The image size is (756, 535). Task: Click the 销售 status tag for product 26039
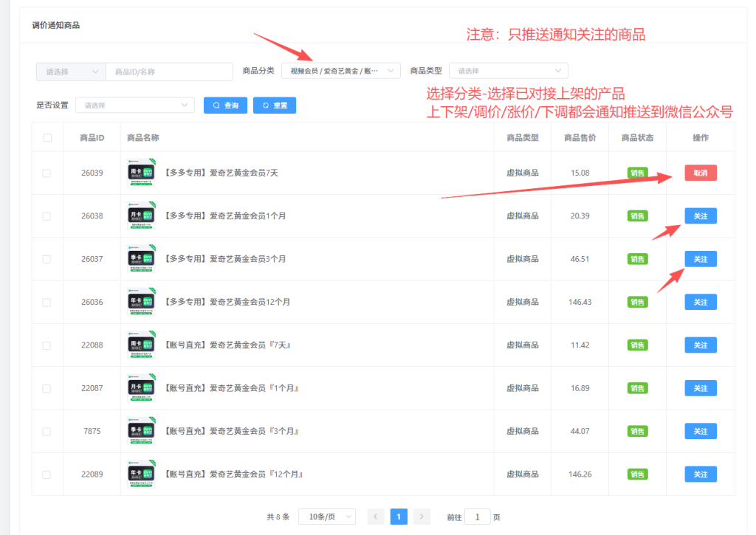(637, 173)
